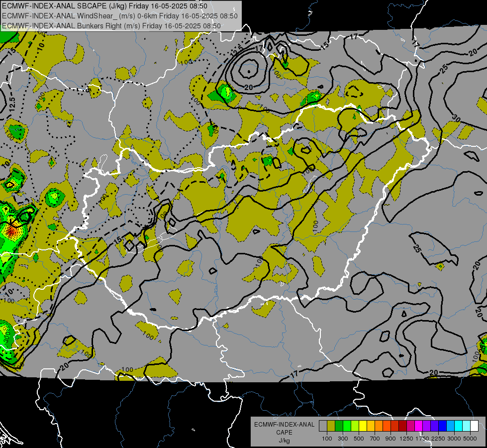Pick the dark green legend swatch
Viewport: 487px width, 448px height.
[339, 426]
